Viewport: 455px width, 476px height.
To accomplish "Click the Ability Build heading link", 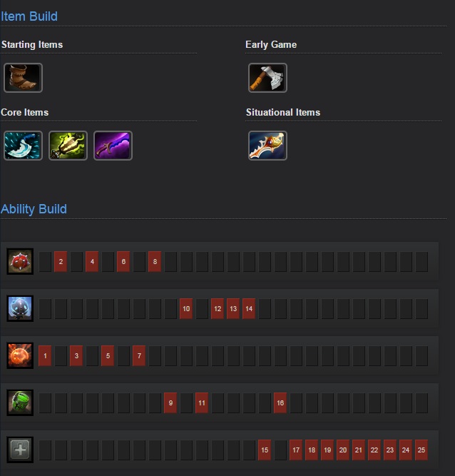I will click(x=34, y=209).
